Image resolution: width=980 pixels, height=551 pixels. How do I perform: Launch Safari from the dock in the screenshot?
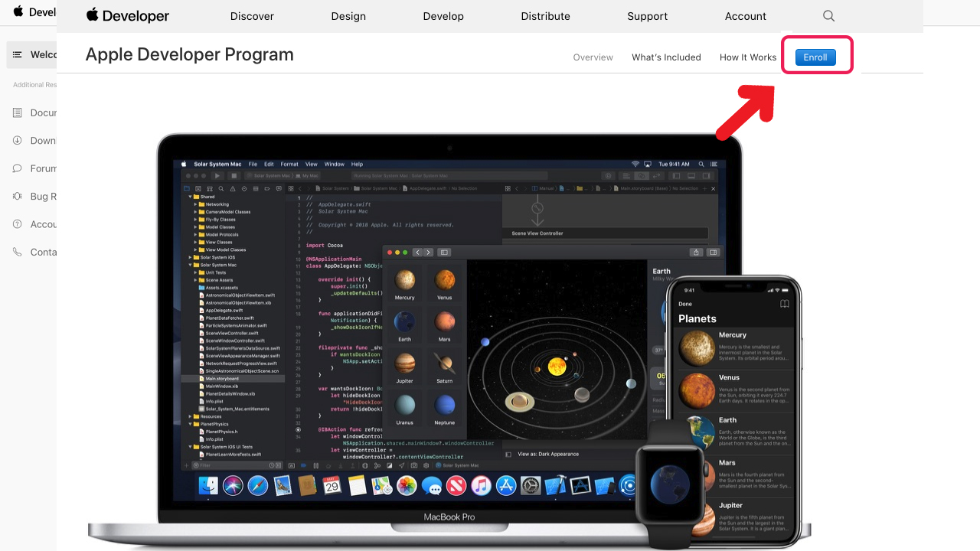pyautogui.click(x=256, y=485)
